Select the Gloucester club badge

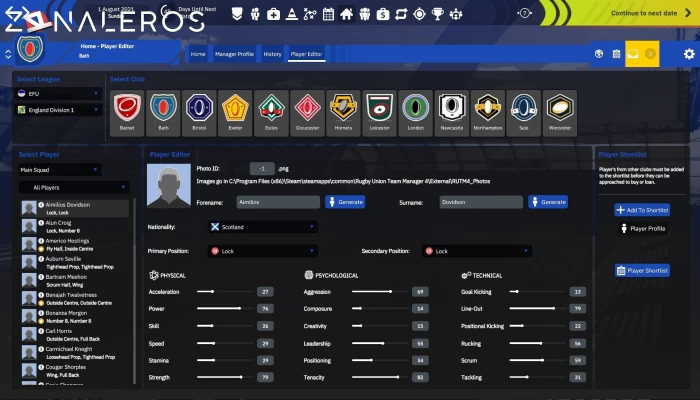(308, 113)
